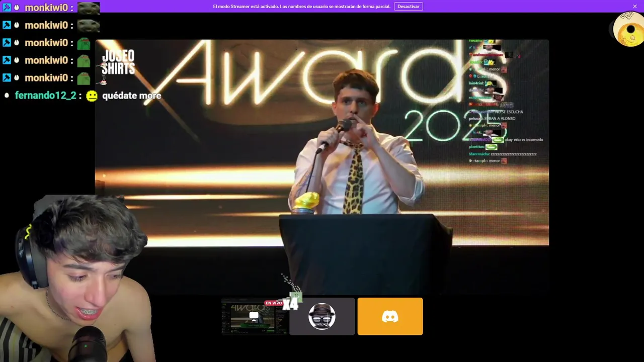644x362 pixels.
Task: Click the monitor icon on the stream thumbnail
Action: [254, 316]
